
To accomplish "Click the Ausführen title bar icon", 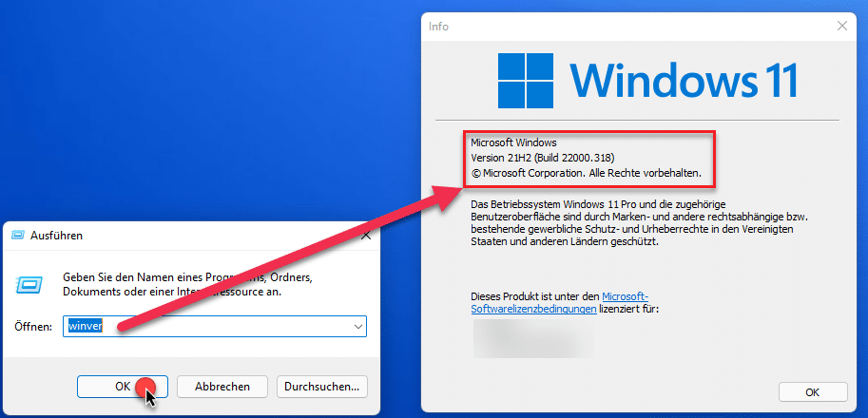I will click(18, 236).
